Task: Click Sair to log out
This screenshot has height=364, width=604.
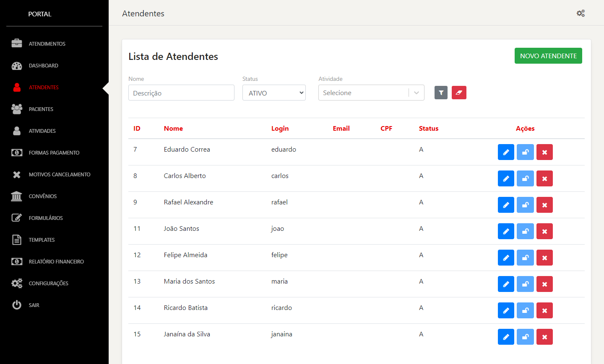Action: (34, 305)
